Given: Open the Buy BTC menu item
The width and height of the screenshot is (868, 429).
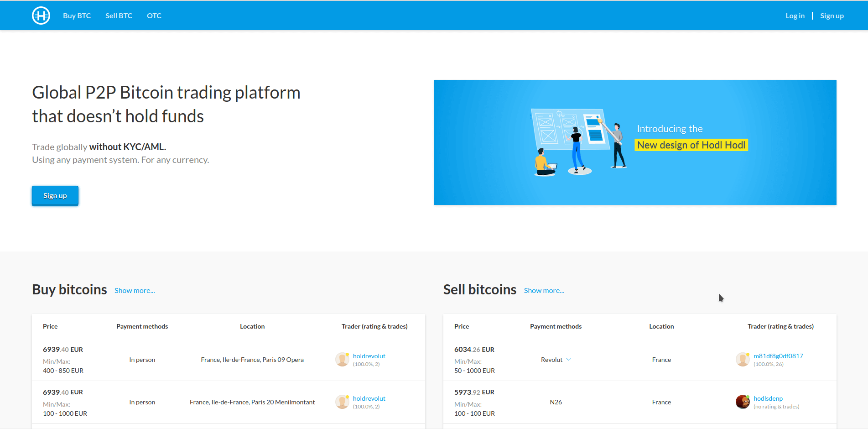Looking at the screenshot, I should pos(77,15).
